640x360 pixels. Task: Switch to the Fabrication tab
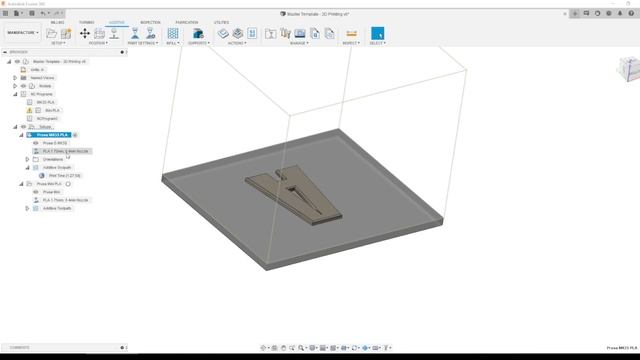click(187, 22)
